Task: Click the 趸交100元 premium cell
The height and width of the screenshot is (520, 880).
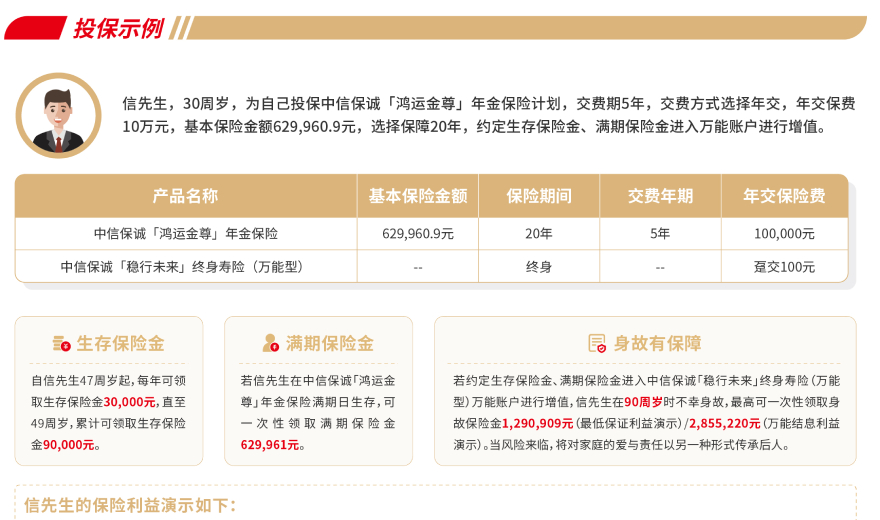Action: (x=785, y=267)
